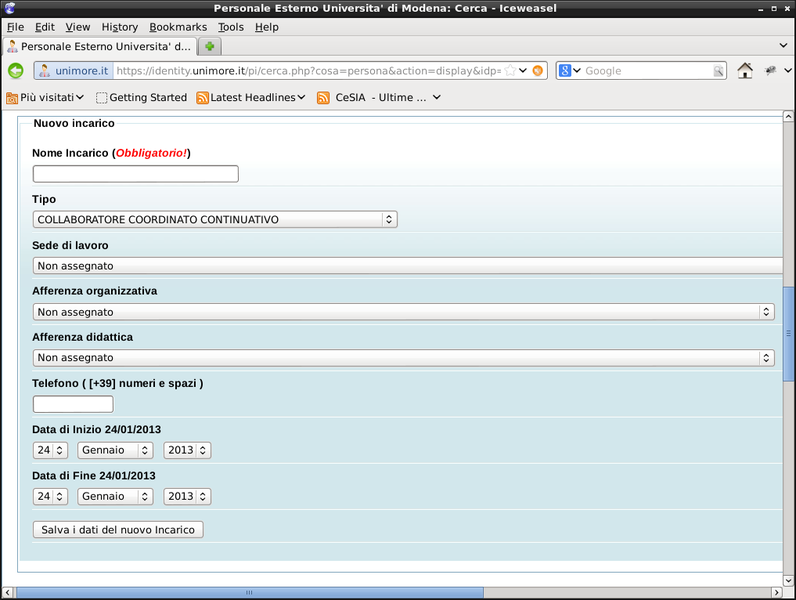This screenshot has width=796, height=600.
Task: Open the URL history dropdown arrow
Action: pos(523,71)
